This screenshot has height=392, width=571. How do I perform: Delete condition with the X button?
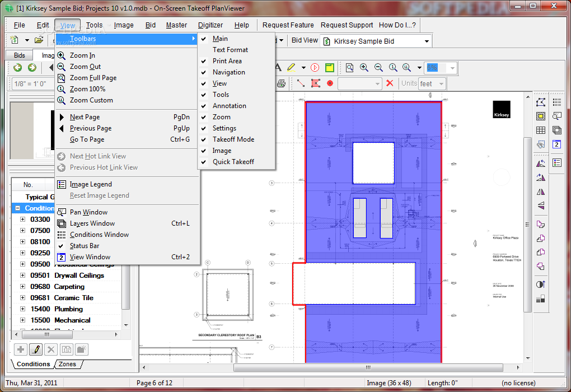52,349
